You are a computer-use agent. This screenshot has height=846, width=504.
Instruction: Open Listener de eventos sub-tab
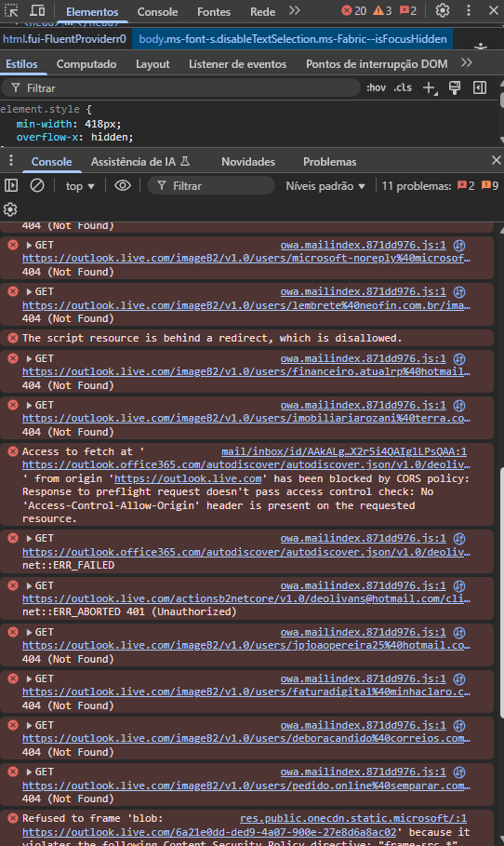pos(238,63)
